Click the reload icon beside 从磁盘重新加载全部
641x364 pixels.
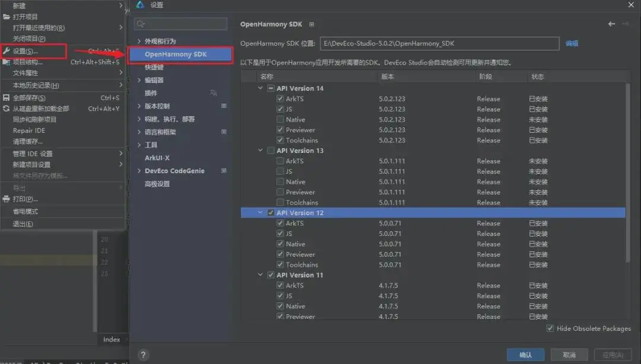point(6,108)
